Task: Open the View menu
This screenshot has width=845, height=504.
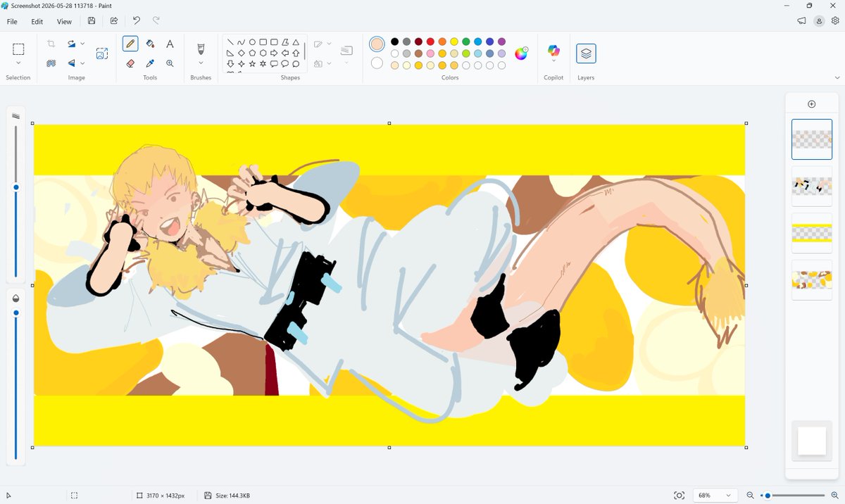Action: (x=64, y=22)
